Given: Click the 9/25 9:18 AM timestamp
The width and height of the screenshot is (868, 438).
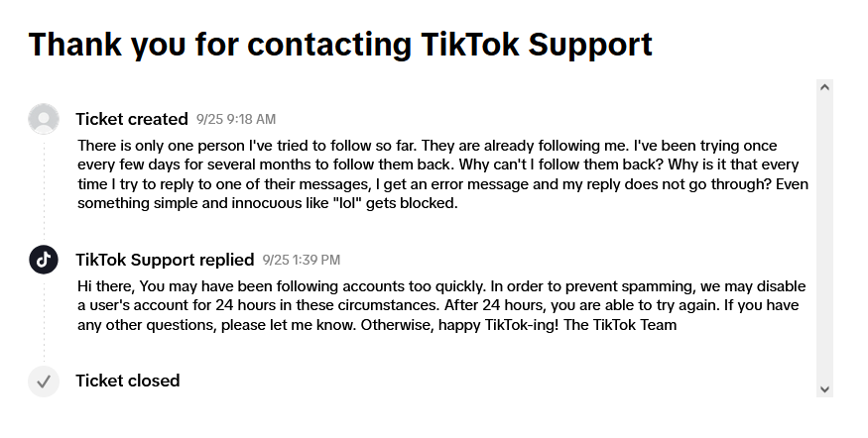Looking at the screenshot, I should click(x=236, y=119).
